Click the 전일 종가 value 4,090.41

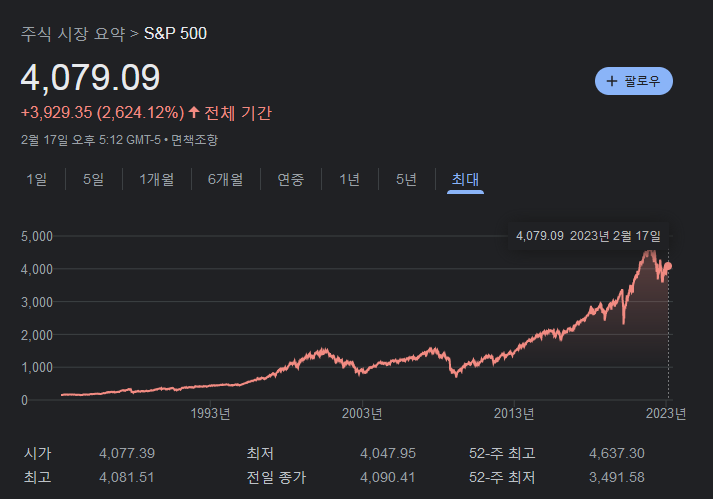388,478
